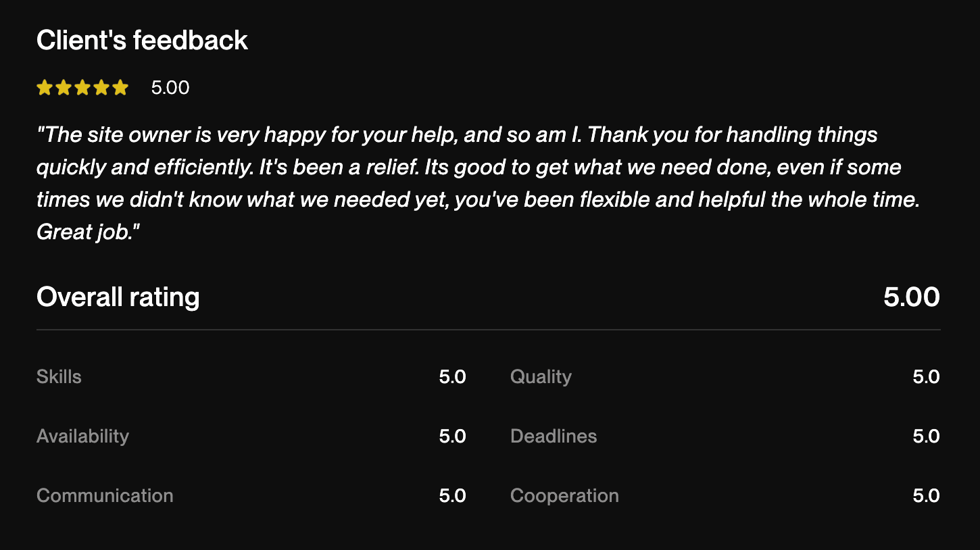980x550 pixels.
Task: Click the "Client's feedback" heading
Action: (x=142, y=41)
